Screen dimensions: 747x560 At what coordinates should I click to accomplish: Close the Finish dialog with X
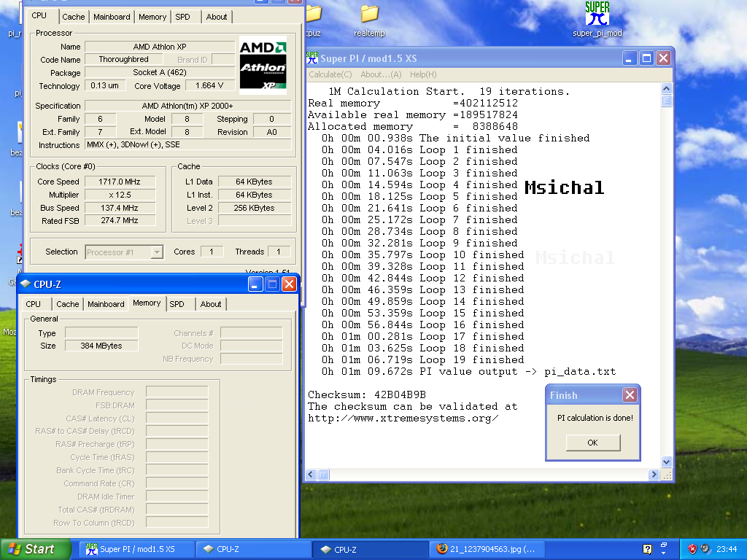[x=630, y=395]
